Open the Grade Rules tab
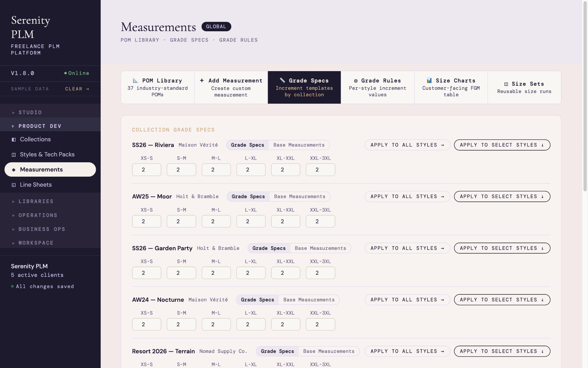Viewport: 588px width, 368px height. [x=378, y=87]
